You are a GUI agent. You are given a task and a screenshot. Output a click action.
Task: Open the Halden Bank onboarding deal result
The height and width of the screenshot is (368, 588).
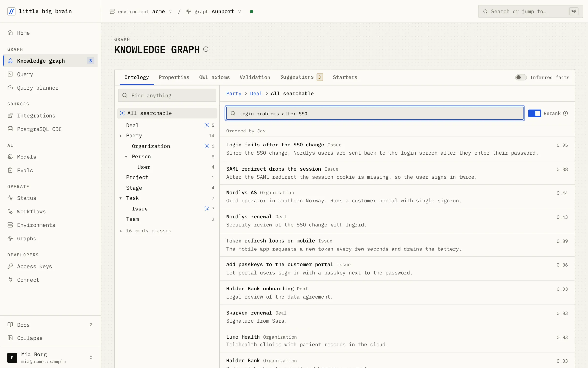(397, 293)
